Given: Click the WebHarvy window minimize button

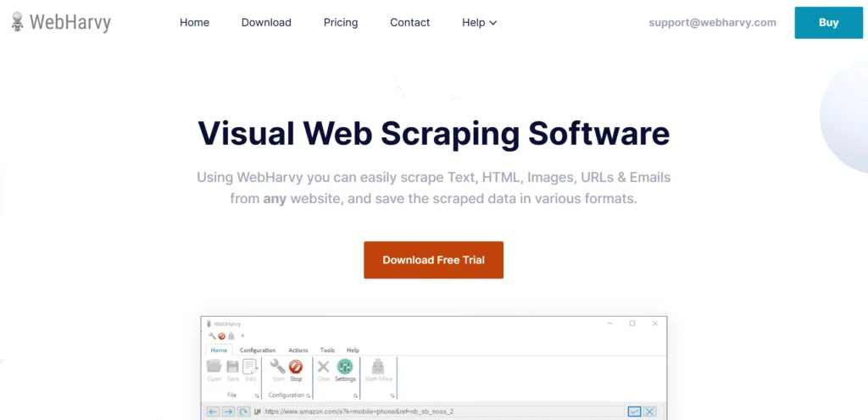Looking at the screenshot, I should coord(609,323).
